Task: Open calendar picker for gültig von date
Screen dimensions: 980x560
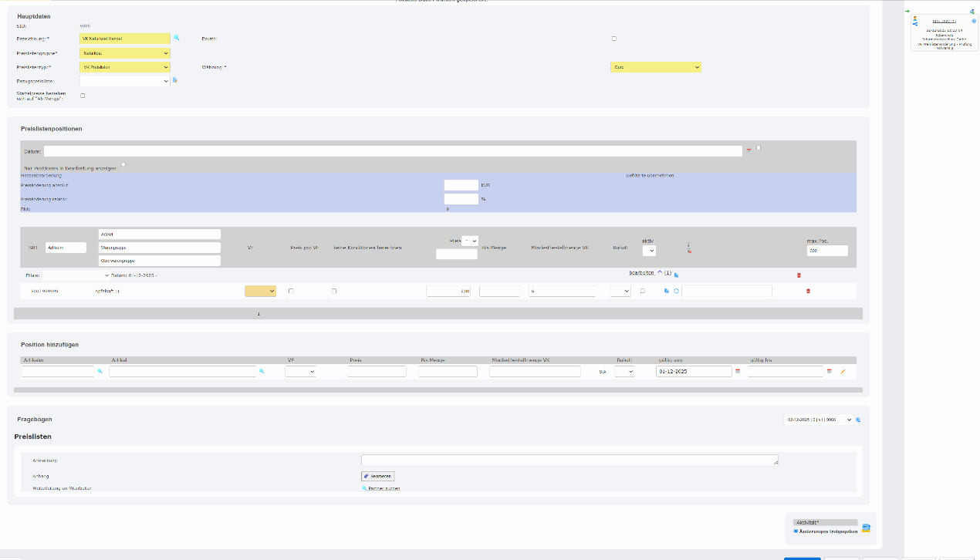Action: tap(737, 371)
